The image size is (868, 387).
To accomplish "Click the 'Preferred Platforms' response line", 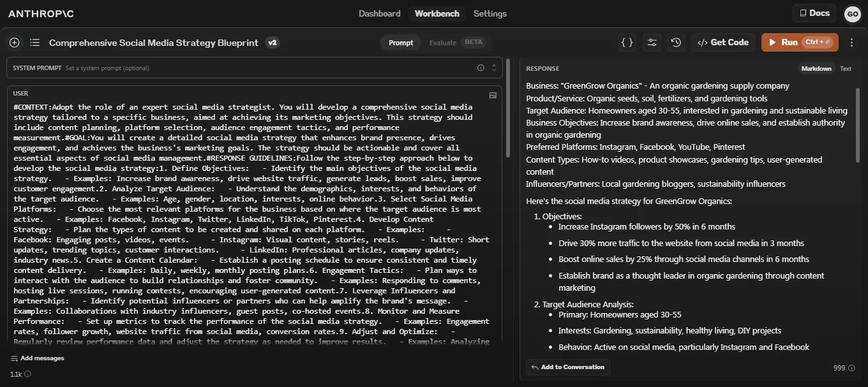I will coord(636,147).
